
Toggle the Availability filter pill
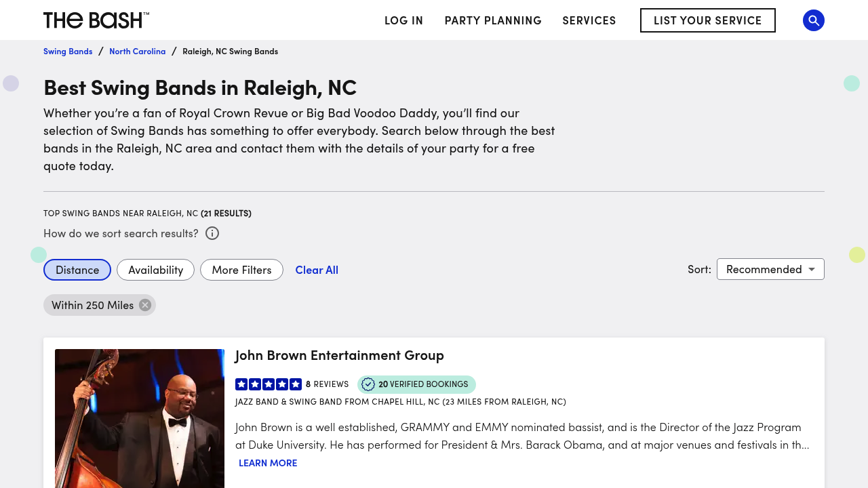click(x=155, y=270)
